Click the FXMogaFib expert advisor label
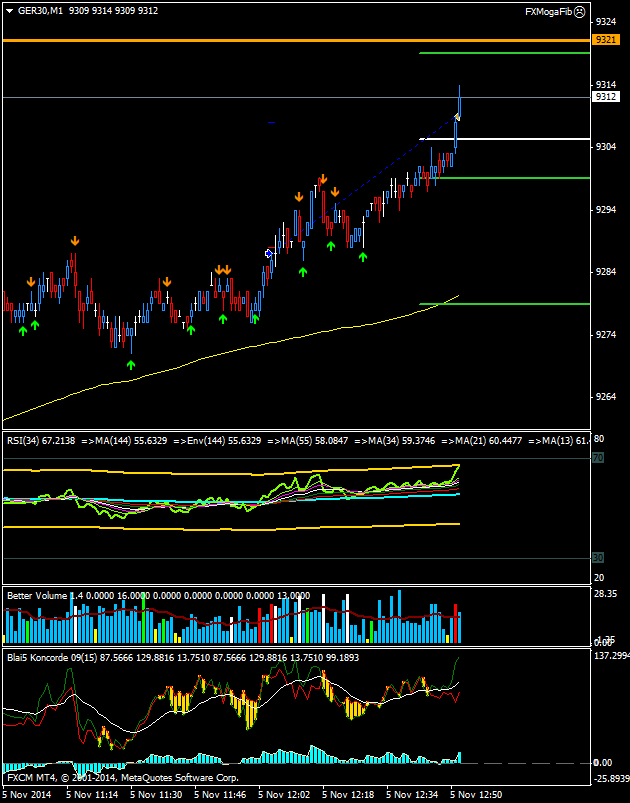The width and height of the screenshot is (630, 803). (x=549, y=11)
